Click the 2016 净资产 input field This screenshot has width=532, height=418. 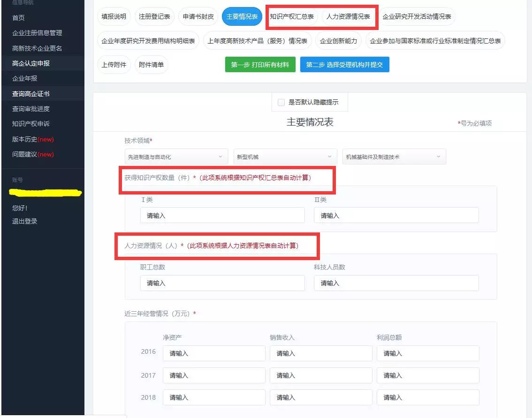coord(213,353)
